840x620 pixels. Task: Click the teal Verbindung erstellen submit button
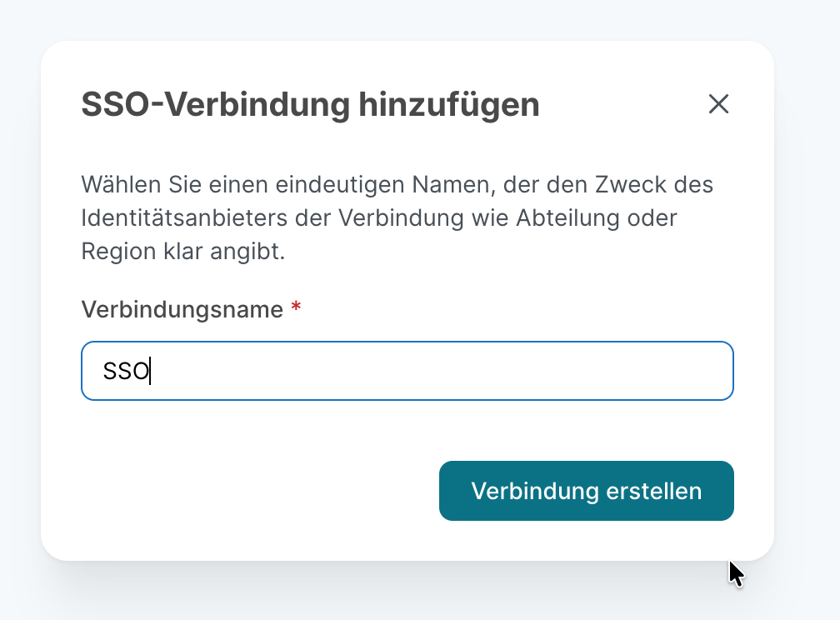pos(586,491)
